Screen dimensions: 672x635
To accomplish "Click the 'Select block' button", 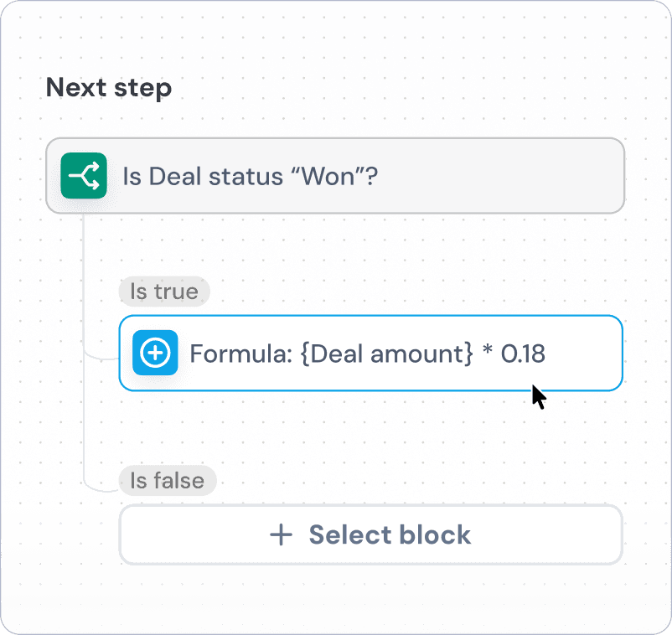I will pyautogui.click(x=370, y=534).
